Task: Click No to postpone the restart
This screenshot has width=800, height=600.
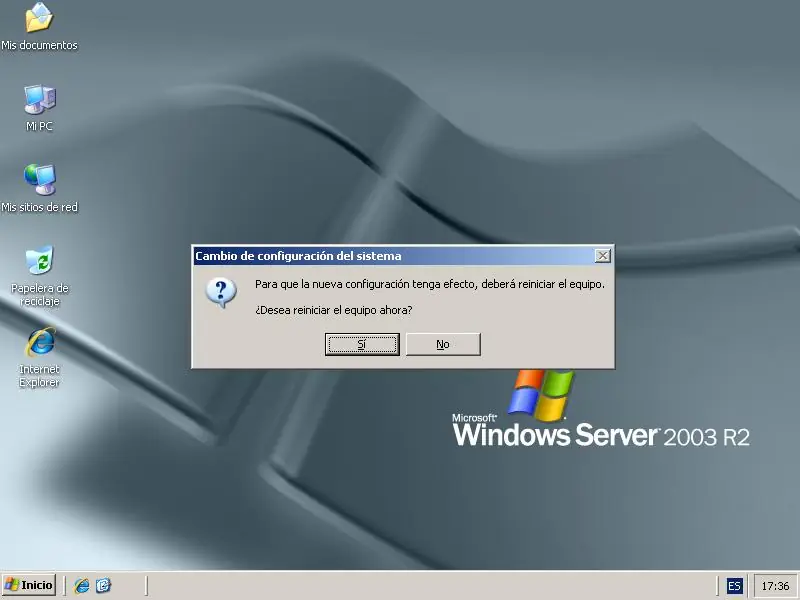Action: click(x=443, y=344)
